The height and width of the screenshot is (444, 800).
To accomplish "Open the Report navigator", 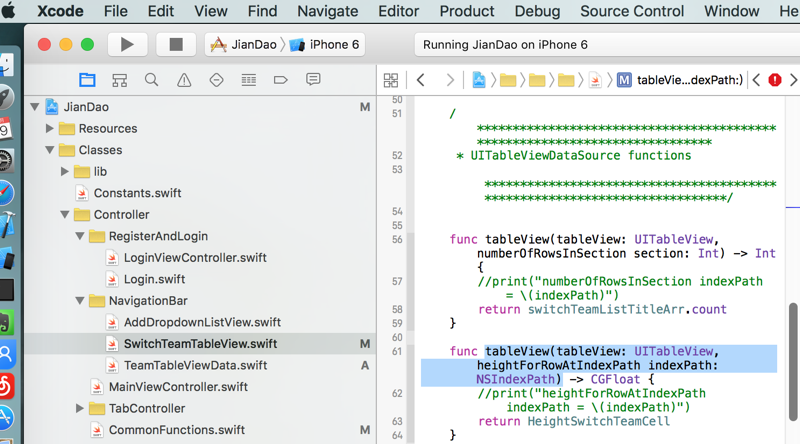I will point(313,80).
